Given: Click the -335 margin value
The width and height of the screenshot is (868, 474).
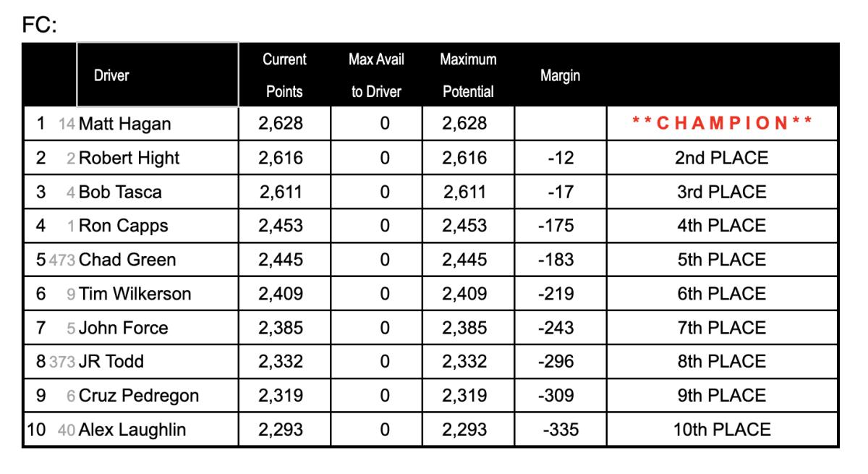Looking at the screenshot, I should pyautogui.click(x=561, y=430).
